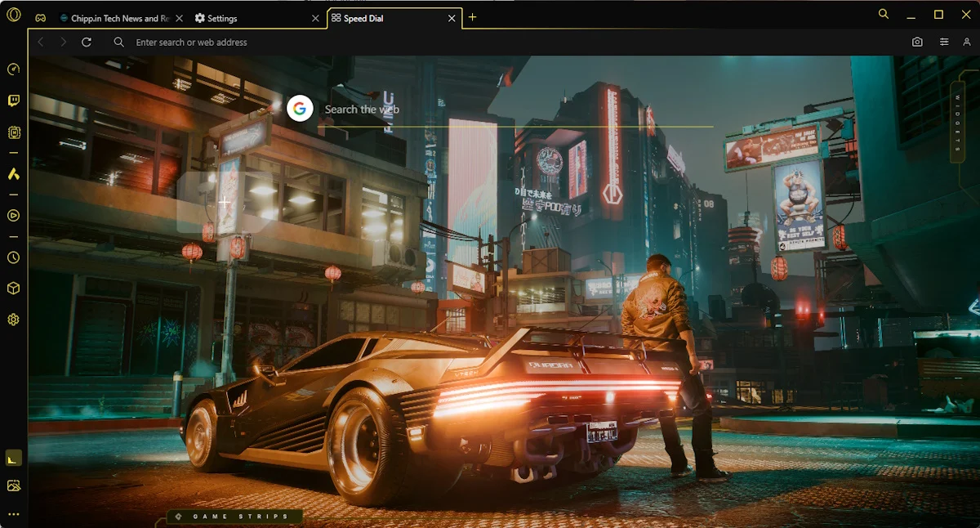Reload the page with the refresh button
Viewport: 980px width, 528px height.
pos(87,42)
